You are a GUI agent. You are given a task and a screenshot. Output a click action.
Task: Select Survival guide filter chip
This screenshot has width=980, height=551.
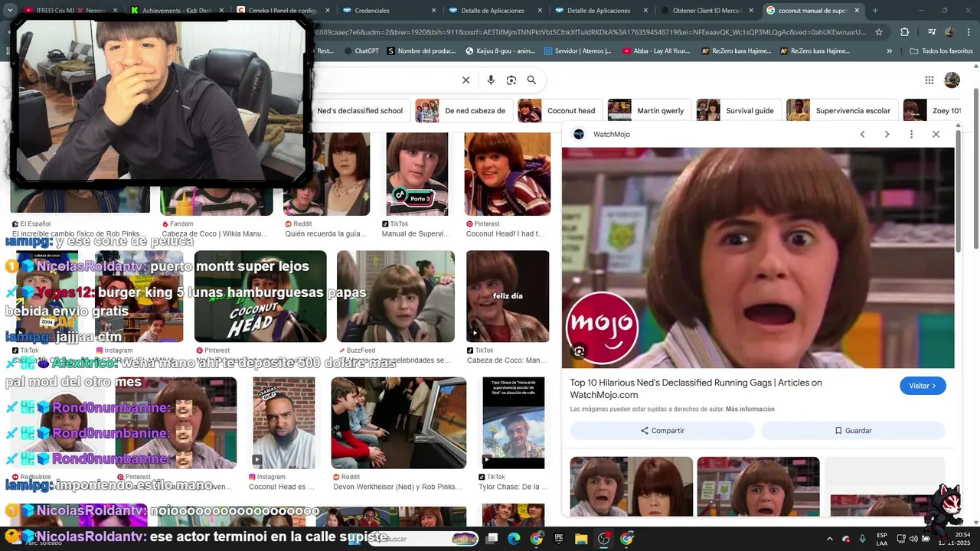click(x=738, y=110)
